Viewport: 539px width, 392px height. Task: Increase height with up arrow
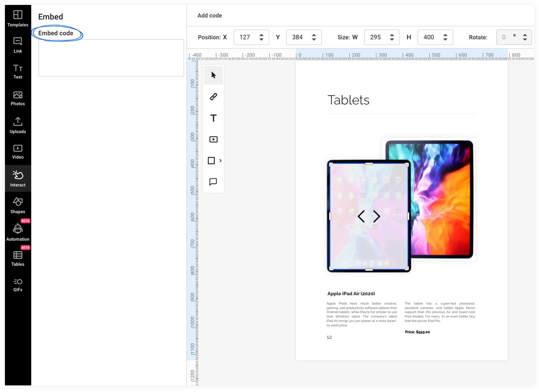point(446,35)
